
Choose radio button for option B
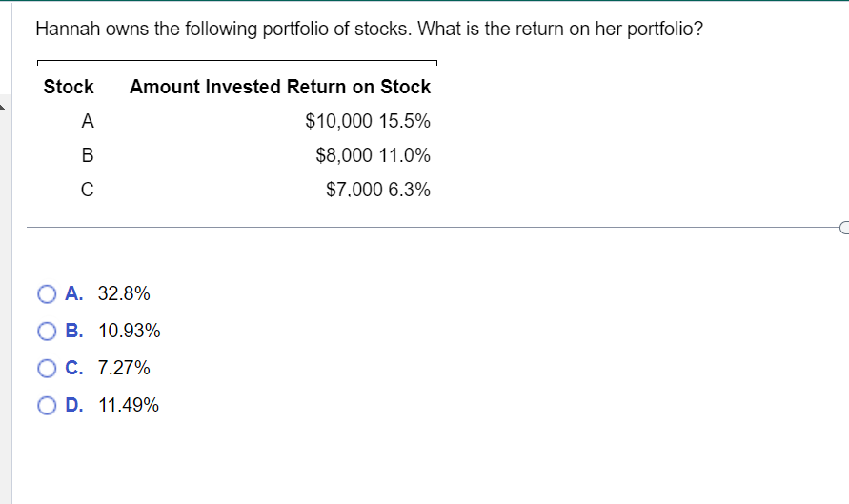(48, 332)
